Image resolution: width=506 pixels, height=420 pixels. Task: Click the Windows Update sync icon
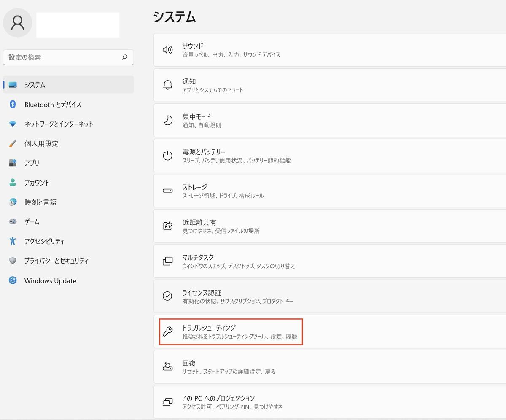(x=13, y=280)
